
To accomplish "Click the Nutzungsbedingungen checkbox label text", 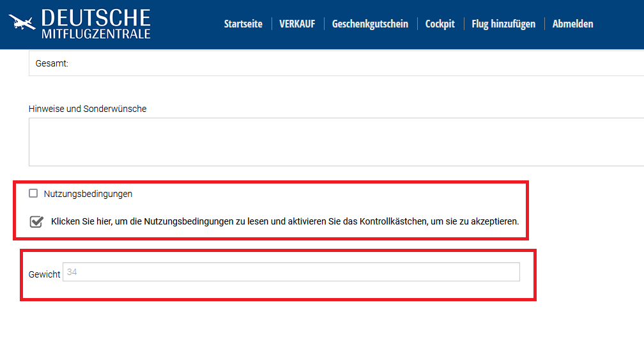I will tap(88, 194).
